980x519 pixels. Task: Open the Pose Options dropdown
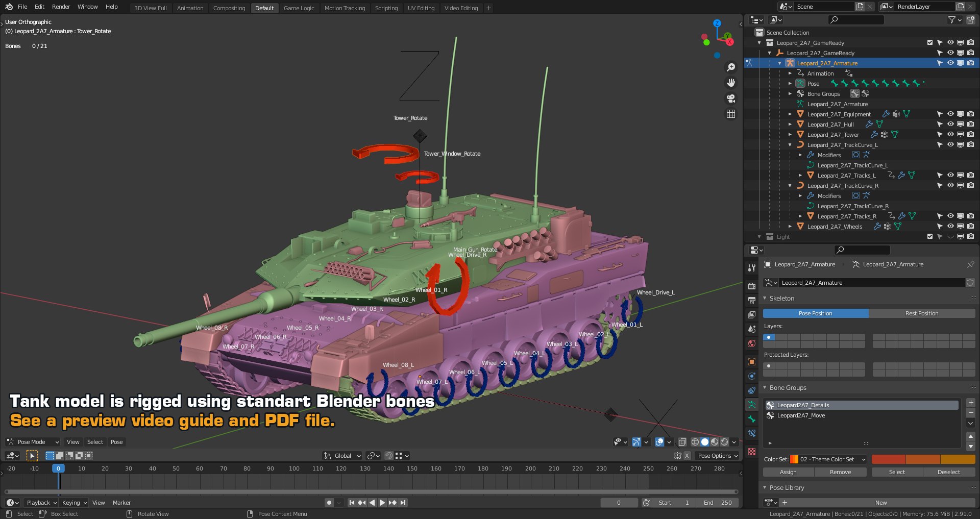(x=718, y=456)
